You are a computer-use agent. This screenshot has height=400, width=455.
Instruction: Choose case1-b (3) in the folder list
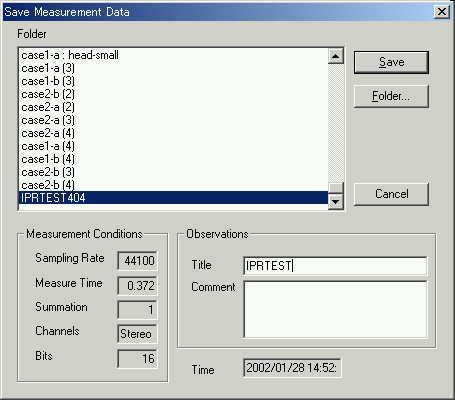[173, 81]
